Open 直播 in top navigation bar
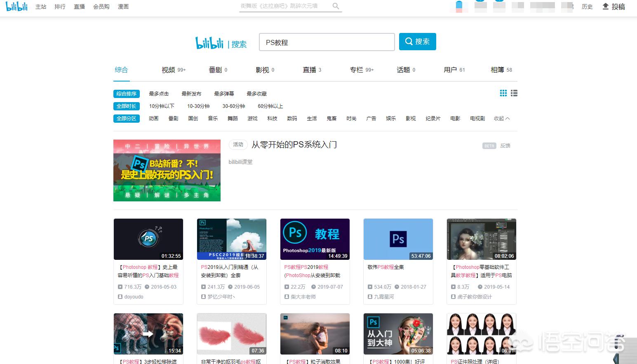 click(79, 7)
